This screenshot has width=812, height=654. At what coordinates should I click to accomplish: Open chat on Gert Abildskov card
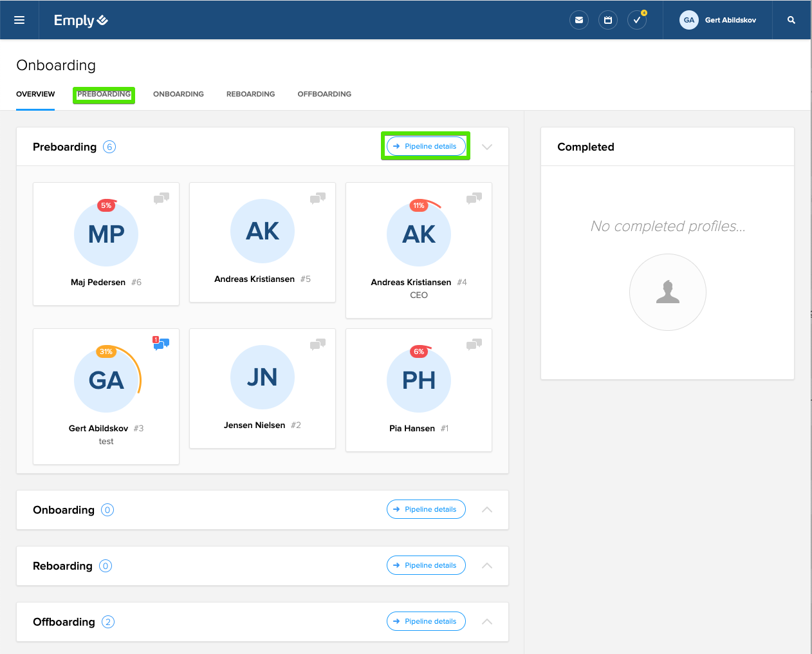point(161,344)
